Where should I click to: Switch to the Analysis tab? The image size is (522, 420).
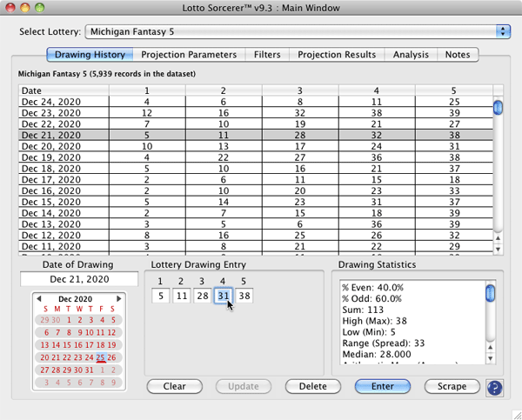click(411, 55)
